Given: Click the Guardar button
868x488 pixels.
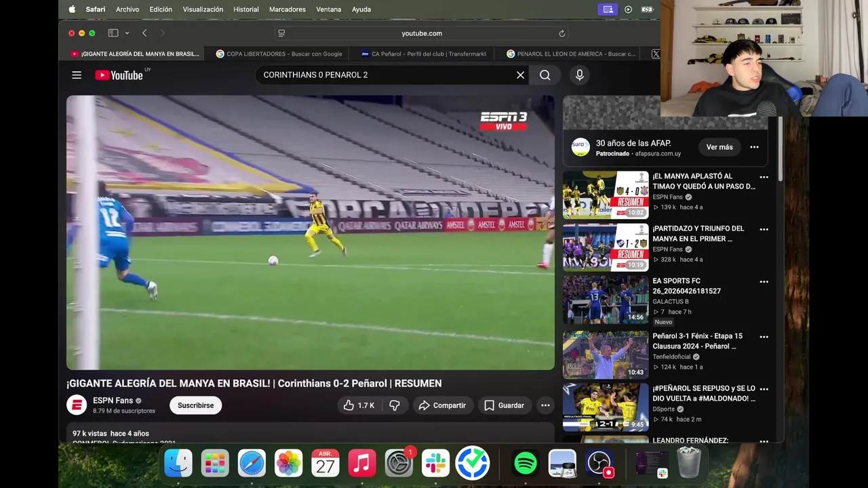Looking at the screenshot, I should tap(505, 405).
